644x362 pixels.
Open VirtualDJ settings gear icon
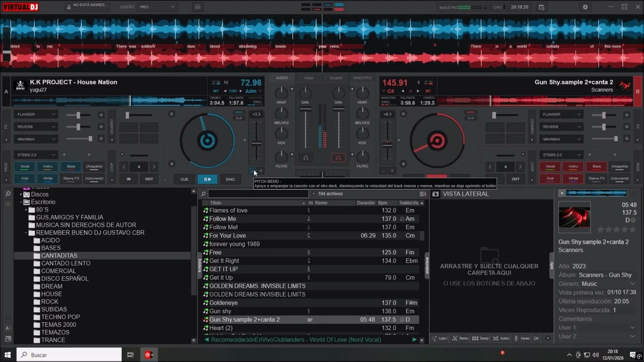(585, 7)
